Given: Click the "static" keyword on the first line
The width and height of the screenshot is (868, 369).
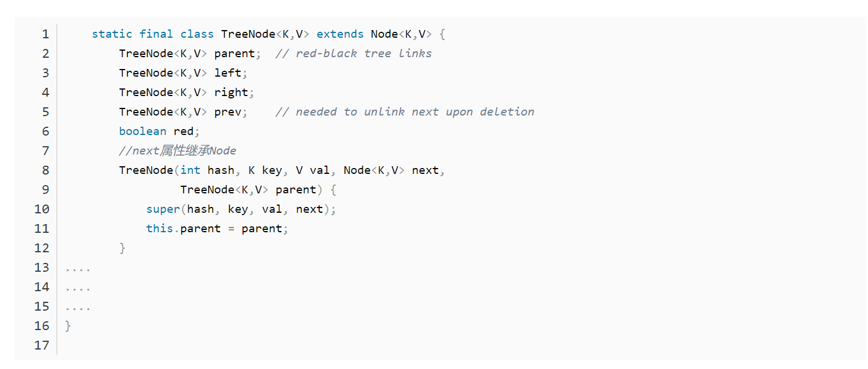Looking at the screenshot, I should click(112, 34).
